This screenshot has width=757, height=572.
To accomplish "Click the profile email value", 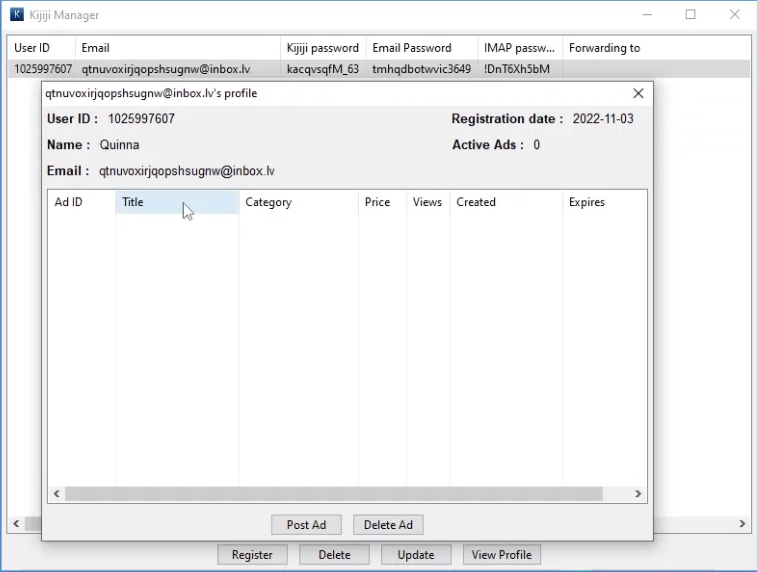I will point(187,171).
